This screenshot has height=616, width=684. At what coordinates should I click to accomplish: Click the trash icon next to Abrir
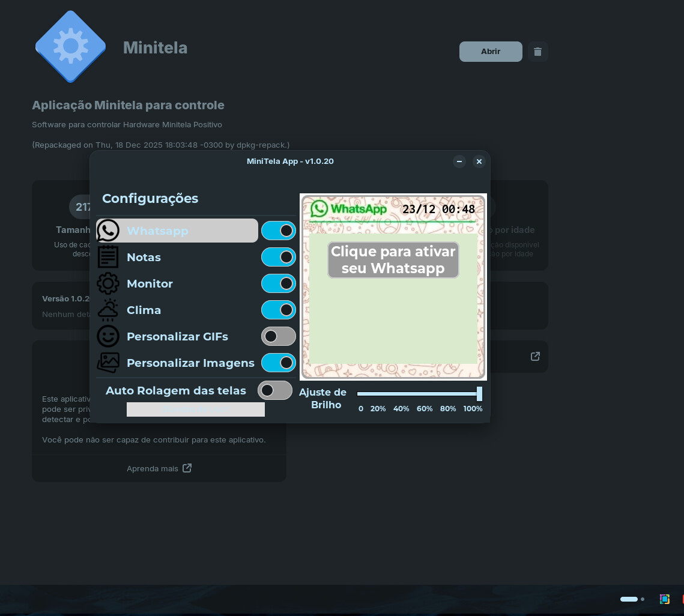[x=537, y=52]
